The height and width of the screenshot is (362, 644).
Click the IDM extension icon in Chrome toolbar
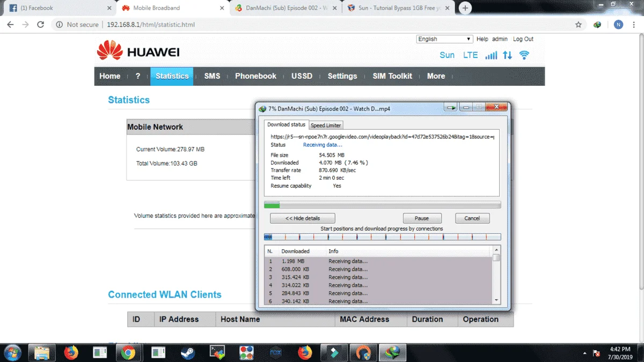click(597, 25)
